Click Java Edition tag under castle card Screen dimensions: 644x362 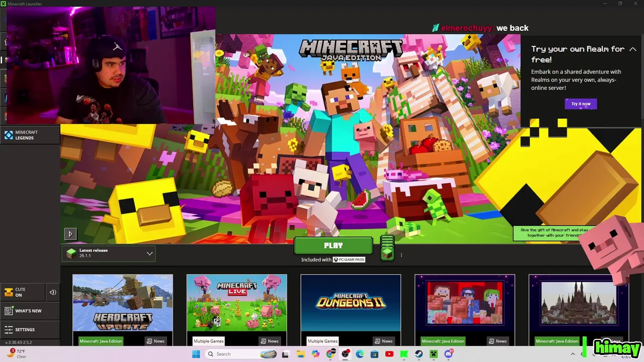(x=557, y=341)
